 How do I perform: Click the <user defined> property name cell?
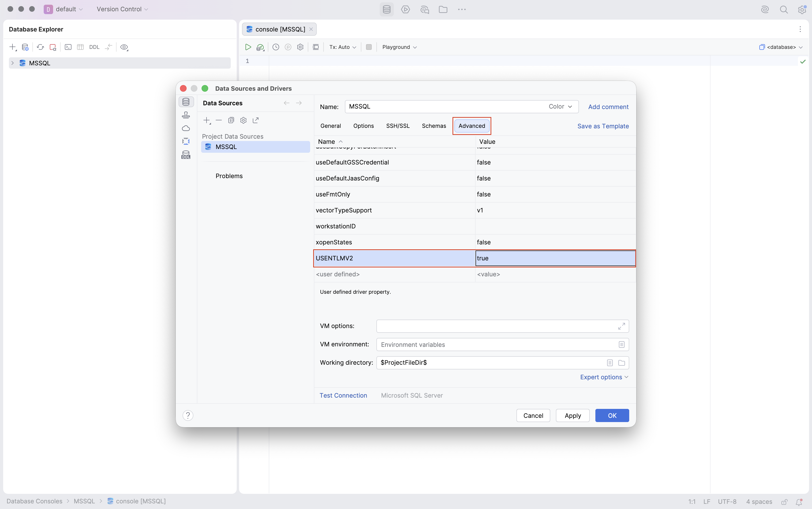pyautogui.click(x=394, y=274)
